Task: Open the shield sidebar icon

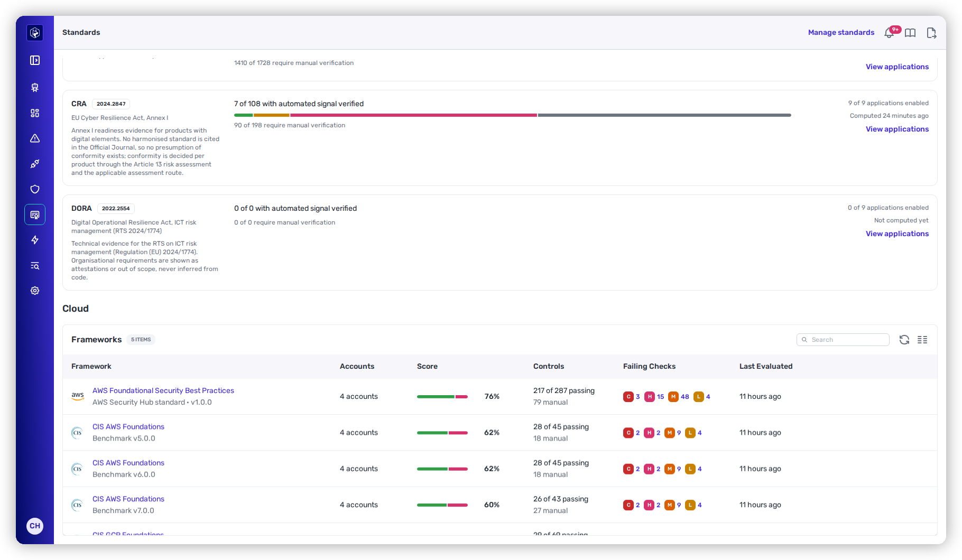Action: click(x=35, y=189)
